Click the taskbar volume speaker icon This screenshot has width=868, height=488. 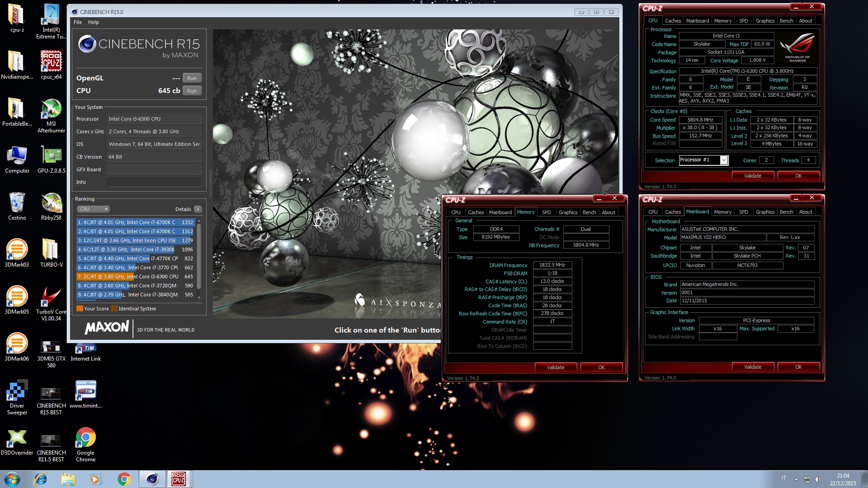[818, 479]
